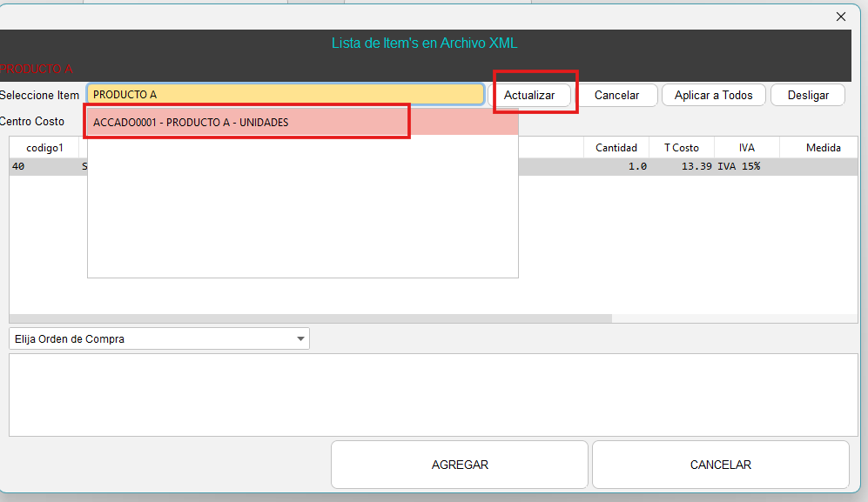
Task: Click the Cantidad column header
Action: click(x=616, y=148)
